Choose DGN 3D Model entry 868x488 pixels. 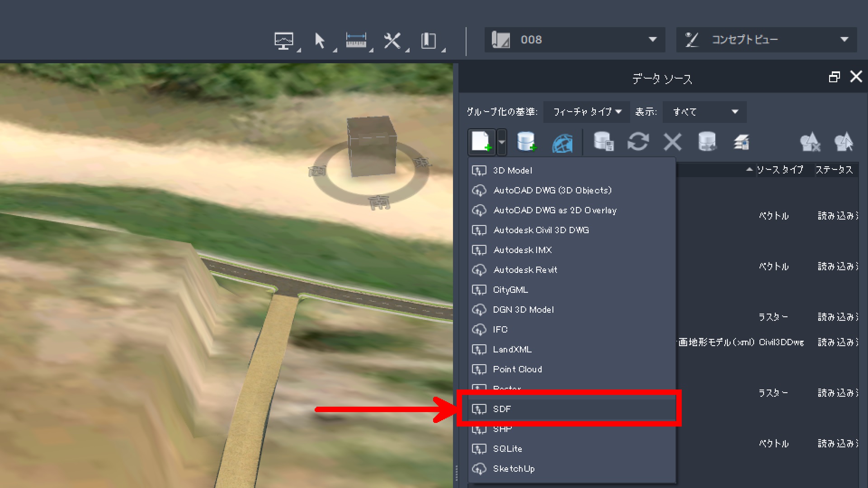coord(572,310)
